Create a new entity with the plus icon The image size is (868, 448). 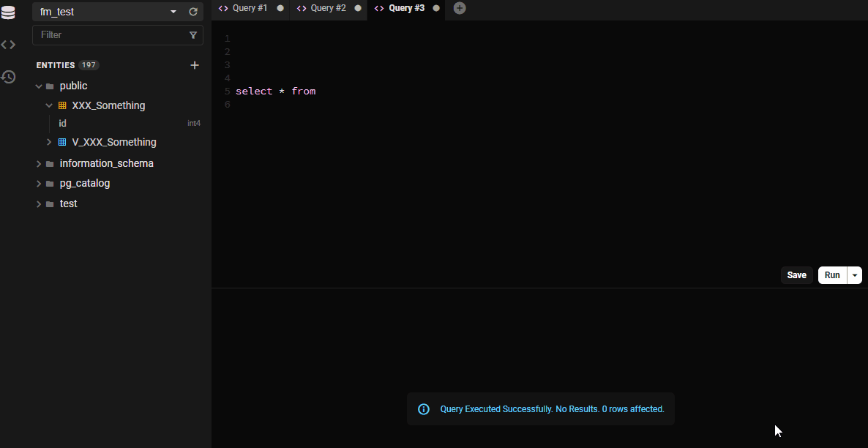(x=194, y=64)
